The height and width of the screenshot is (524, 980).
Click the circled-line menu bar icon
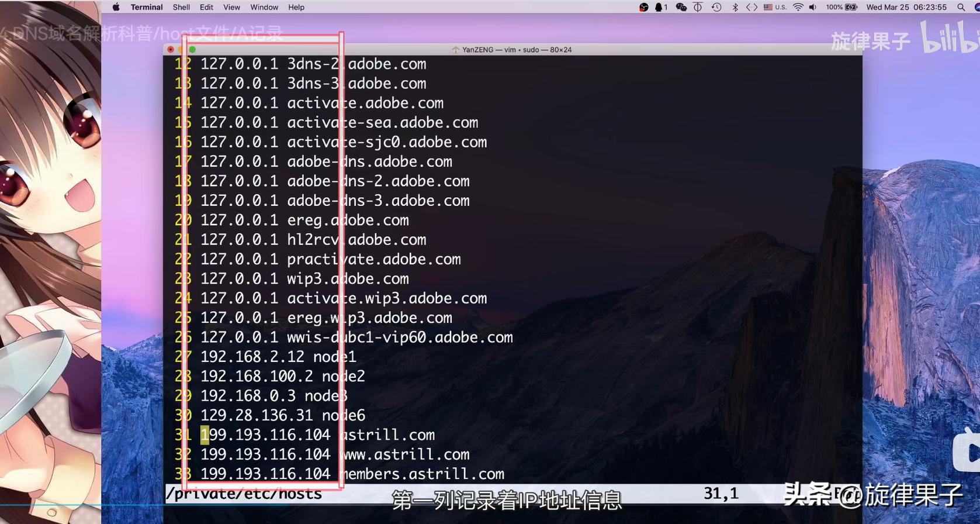coord(698,7)
